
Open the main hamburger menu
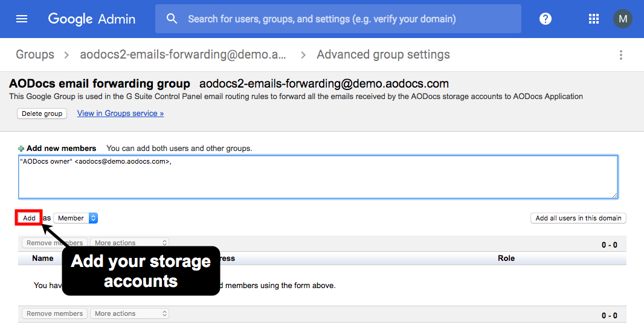(21, 19)
